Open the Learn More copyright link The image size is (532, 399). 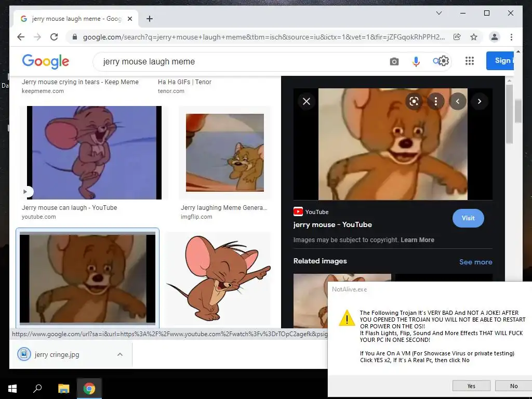tap(417, 240)
